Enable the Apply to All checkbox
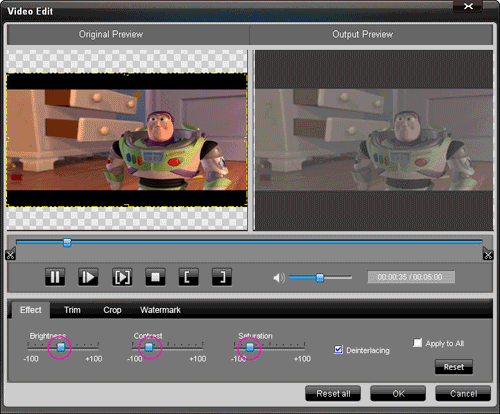 [417, 343]
